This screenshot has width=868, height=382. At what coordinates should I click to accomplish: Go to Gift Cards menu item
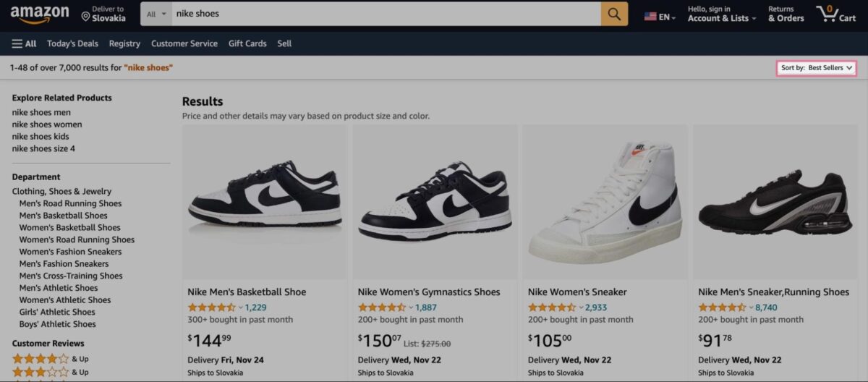pyautogui.click(x=247, y=43)
